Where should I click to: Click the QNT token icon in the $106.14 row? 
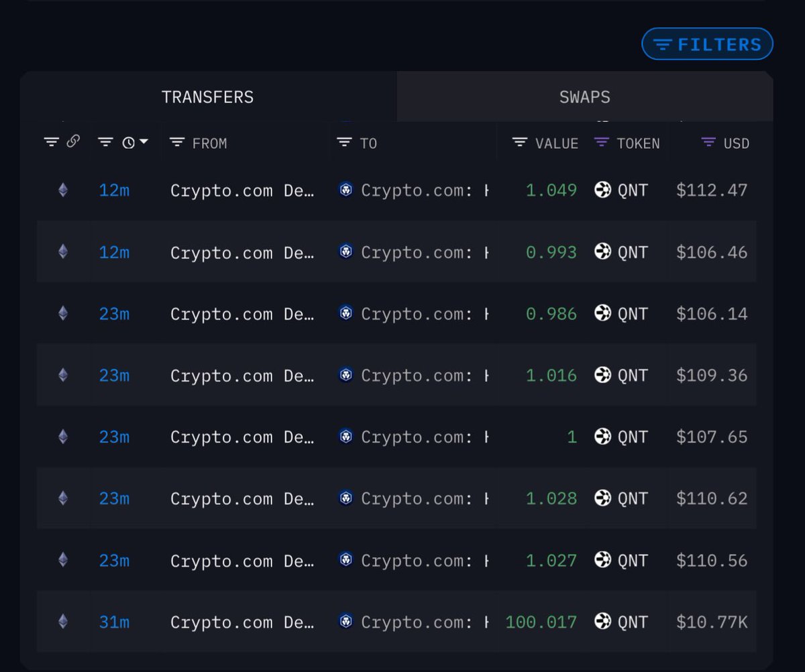(602, 313)
